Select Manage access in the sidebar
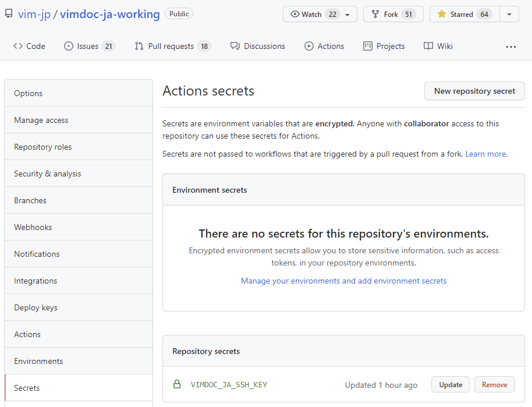 [x=79, y=120]
